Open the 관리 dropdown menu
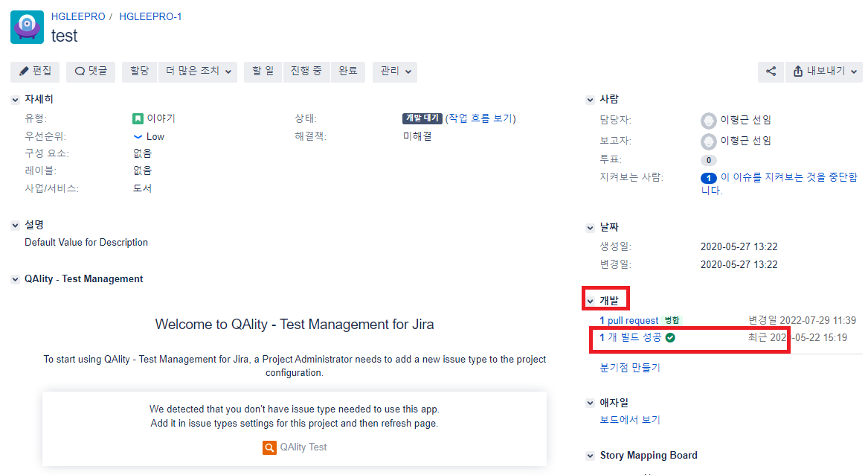 tap(395, 71)
